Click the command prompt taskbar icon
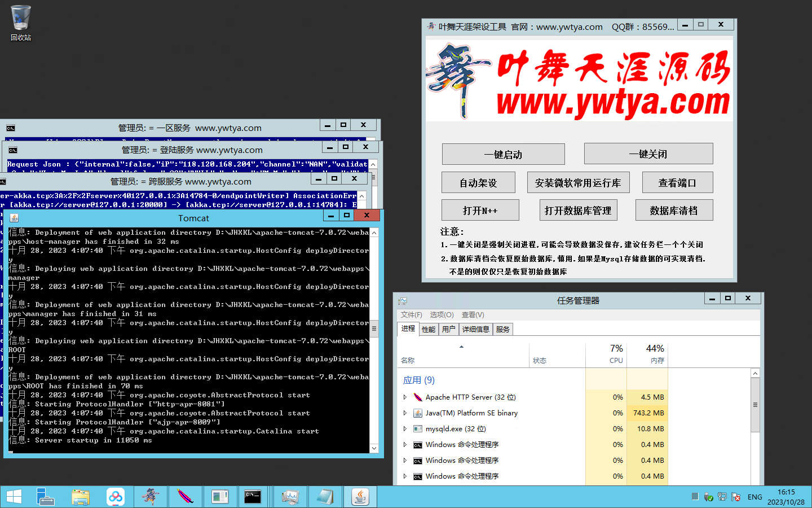The image size is (812, 508). (x=253, y=497)
